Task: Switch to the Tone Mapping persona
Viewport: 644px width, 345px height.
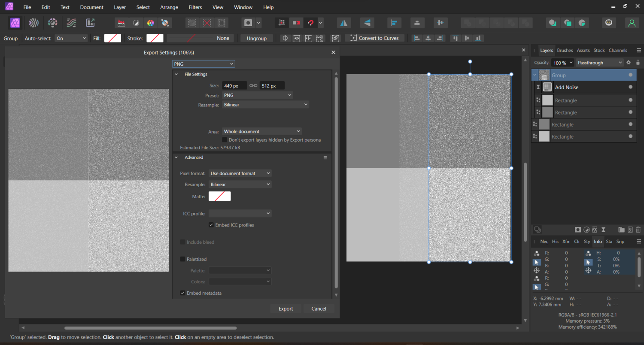Action: point(71,23)
